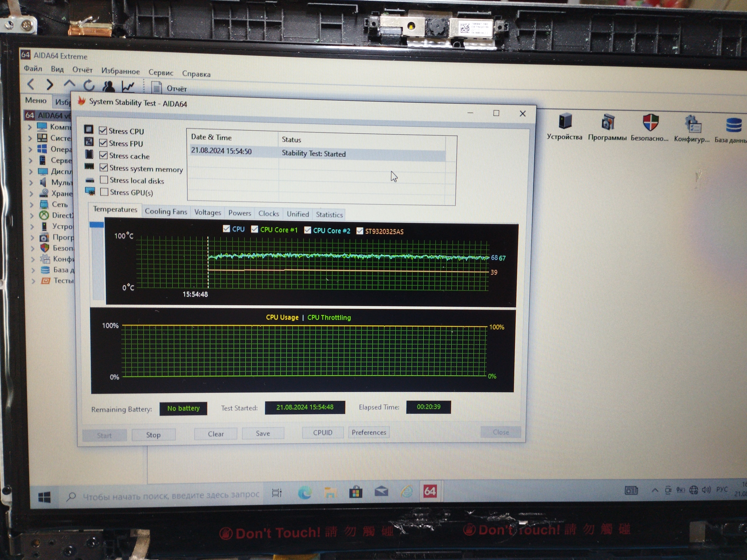The height and width of the screenshot is (560, 747).
Task: Expand the Компьютер tree node
Action: pyautogui.click(x=30, y=127)
